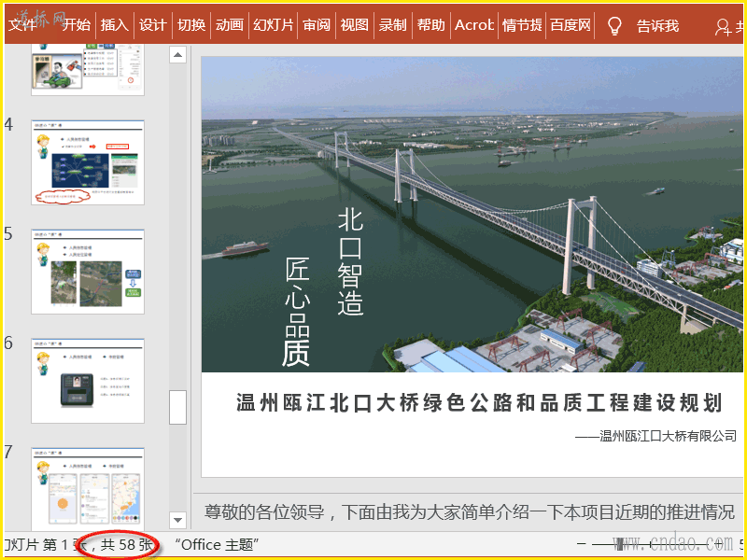Open the 插入 (Insert) ribbon tab
Image resolution: width=747 pixels, height=560 pixels.
click(x=114, y=24)
